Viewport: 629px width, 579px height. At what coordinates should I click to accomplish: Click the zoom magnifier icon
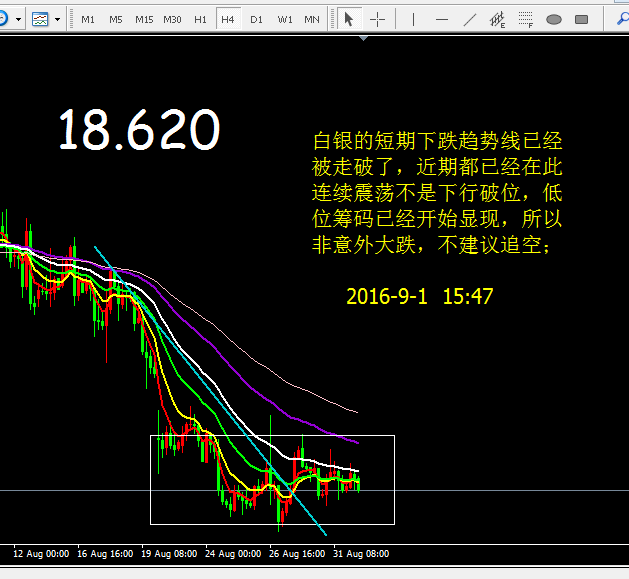tap(623, 18)
